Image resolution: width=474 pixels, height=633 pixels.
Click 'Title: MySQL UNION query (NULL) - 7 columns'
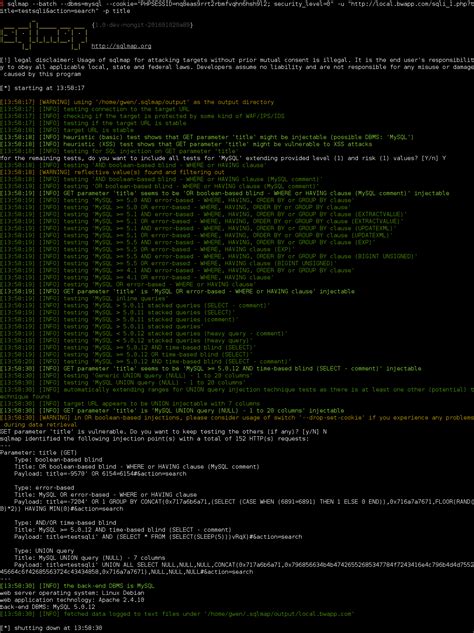click(90, 558)
